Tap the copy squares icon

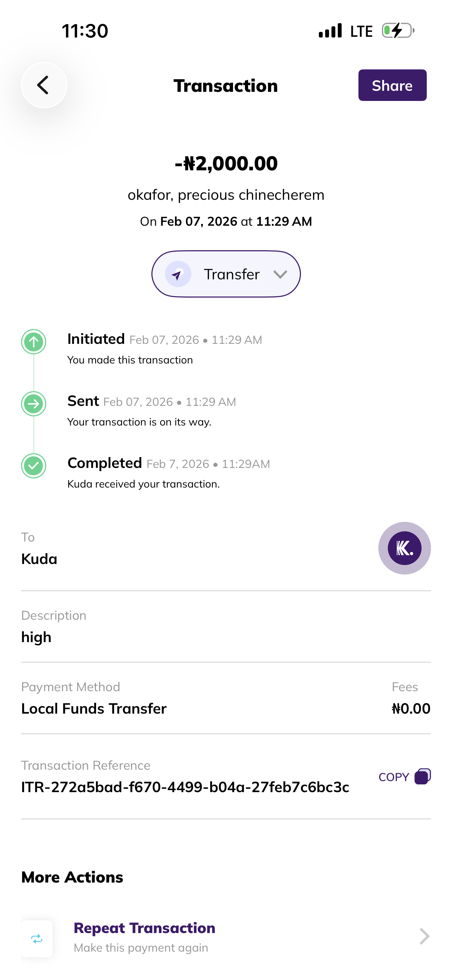422,776
